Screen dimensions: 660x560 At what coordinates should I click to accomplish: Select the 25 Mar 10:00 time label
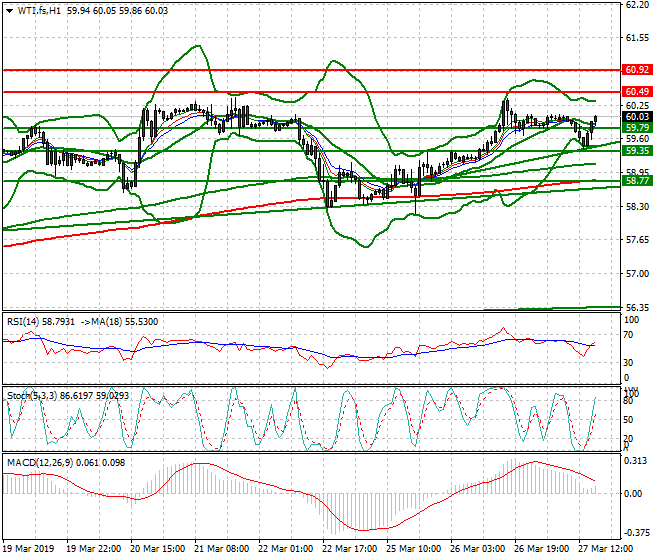click(x=413, y=549)
